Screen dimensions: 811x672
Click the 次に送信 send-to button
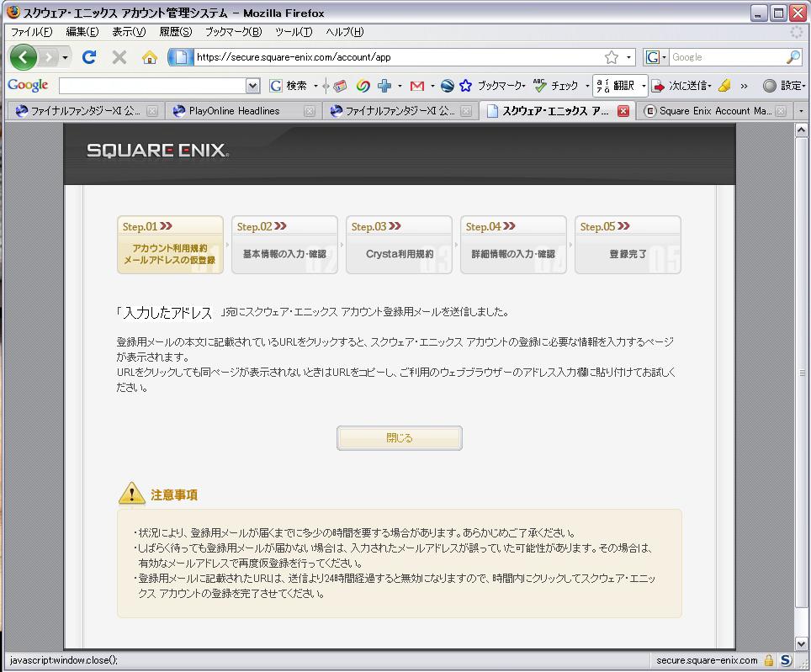(681, 86)
